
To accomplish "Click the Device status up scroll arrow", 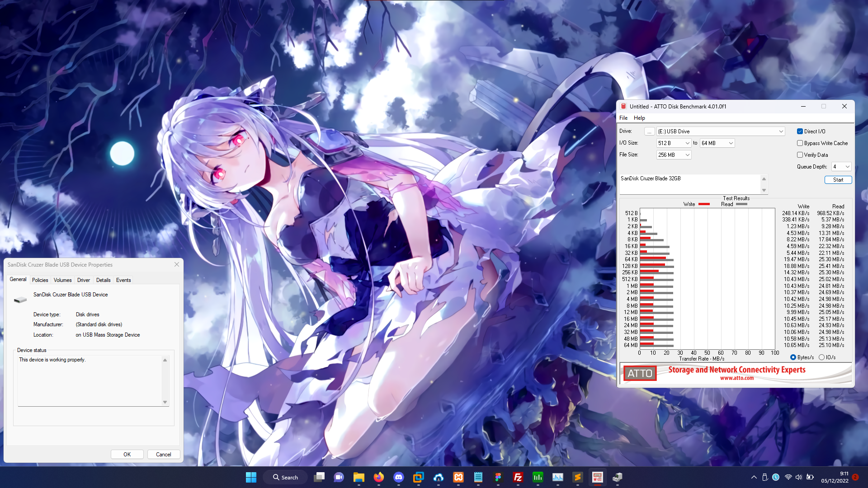I will [165, 360].
